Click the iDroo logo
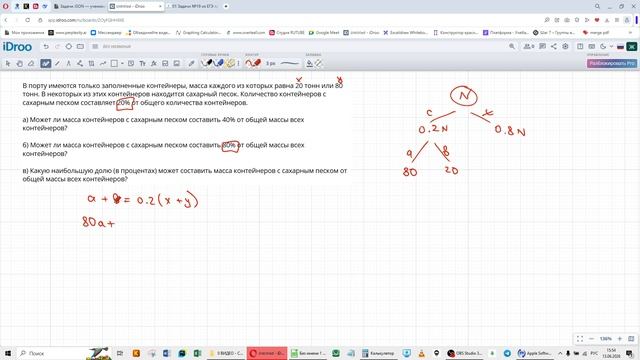 [x=17, y=47]
